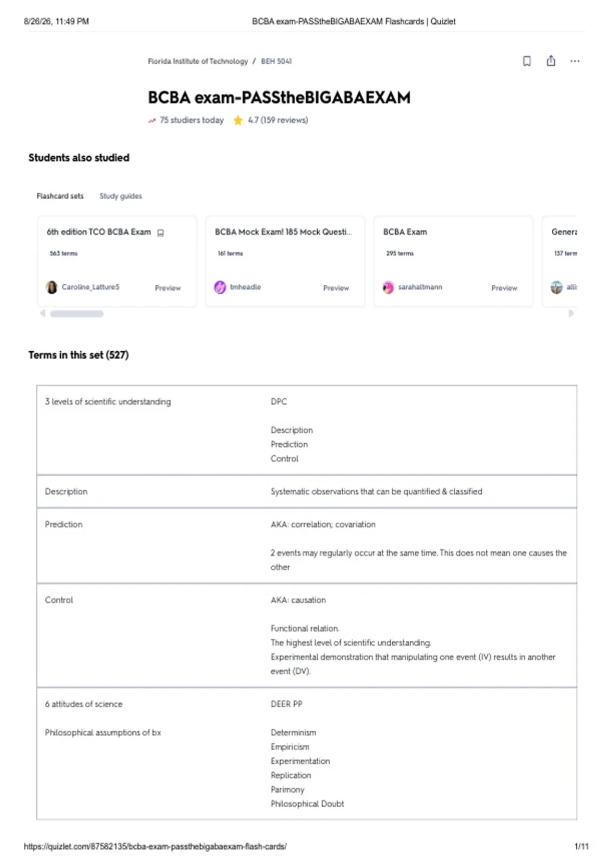This screenshot has height=868, width=613.
Task: Click the horizontal carousel scrollbar thumb
Action: click(77, 314)
